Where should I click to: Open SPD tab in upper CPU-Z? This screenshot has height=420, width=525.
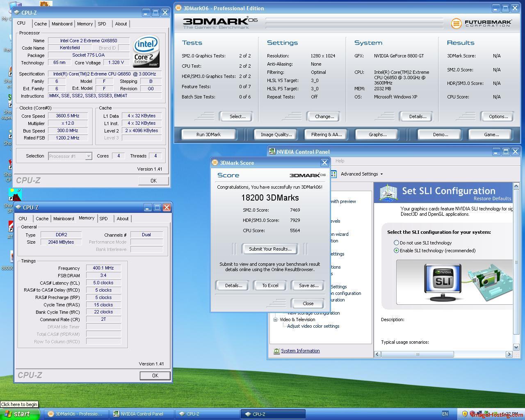click(x=102, y=24)
